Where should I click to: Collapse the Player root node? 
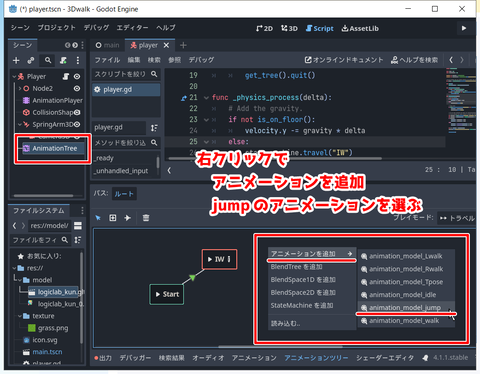[14, 77]
